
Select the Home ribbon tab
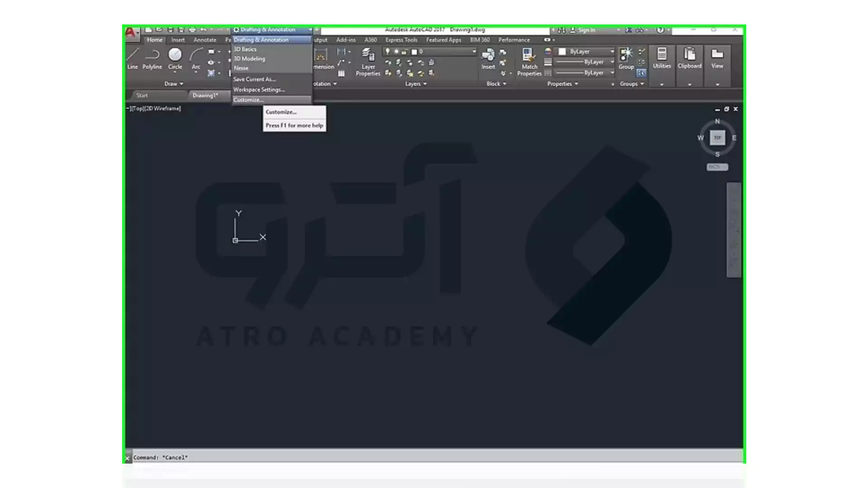155,39
